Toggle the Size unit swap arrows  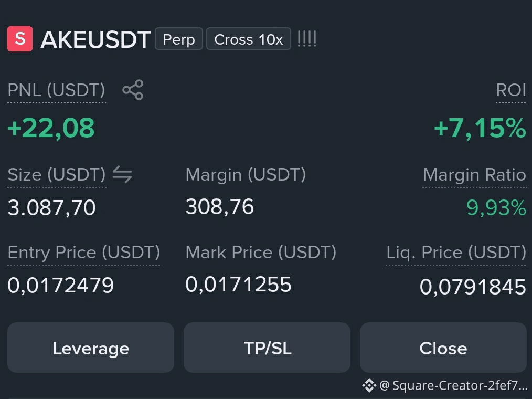point(122,174)
